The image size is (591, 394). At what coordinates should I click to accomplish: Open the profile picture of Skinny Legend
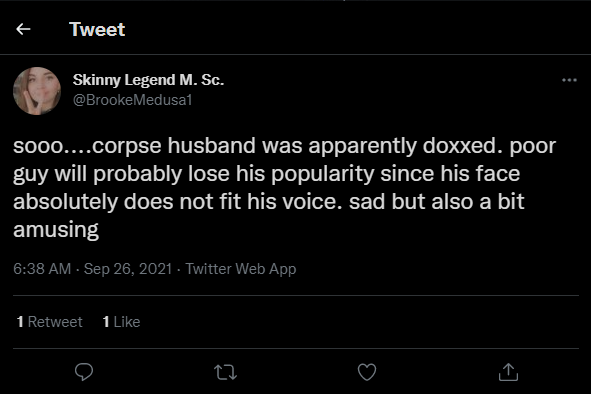[37, 91]
